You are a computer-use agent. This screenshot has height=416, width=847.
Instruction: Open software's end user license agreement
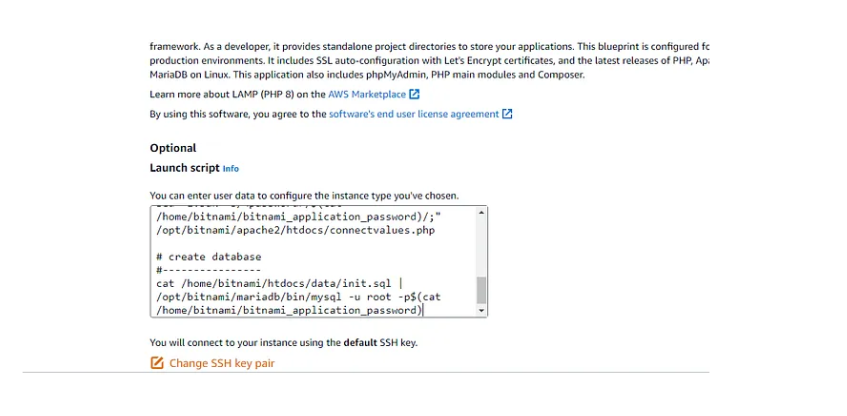[x=414, y=114]
